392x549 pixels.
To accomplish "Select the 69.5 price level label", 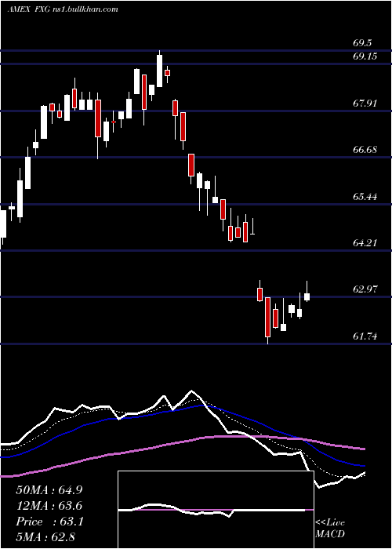I will click(362, 43).
